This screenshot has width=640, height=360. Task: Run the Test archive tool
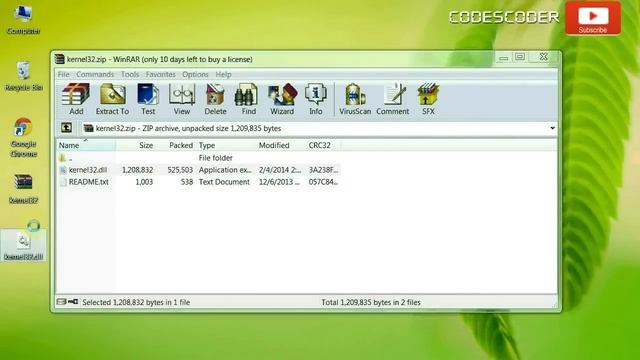click(x=148, y=99)
